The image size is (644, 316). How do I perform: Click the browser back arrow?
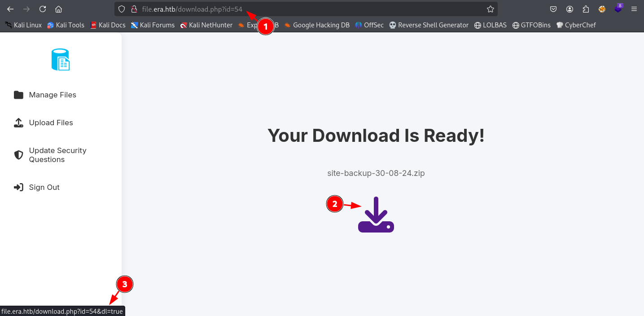[x=10, y=9]
